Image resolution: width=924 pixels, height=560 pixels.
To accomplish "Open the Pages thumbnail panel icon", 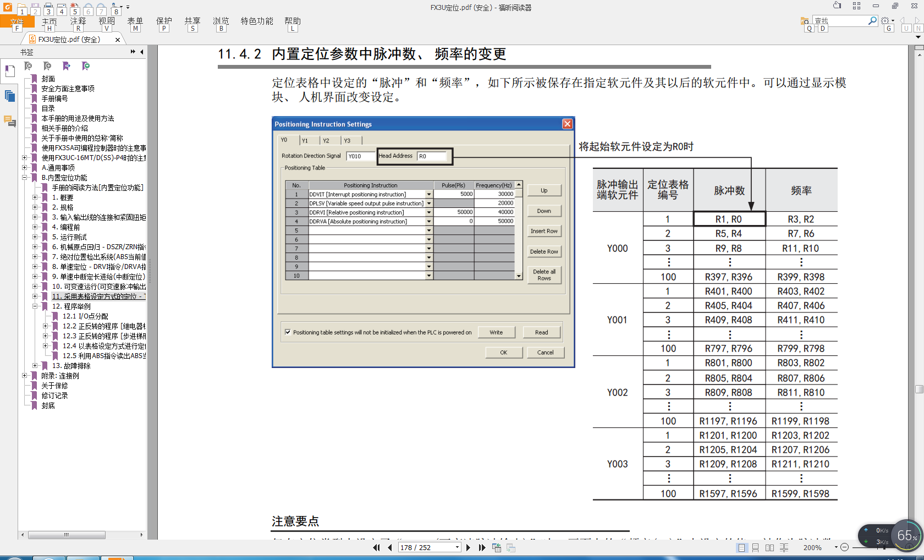I will point(10,96).
